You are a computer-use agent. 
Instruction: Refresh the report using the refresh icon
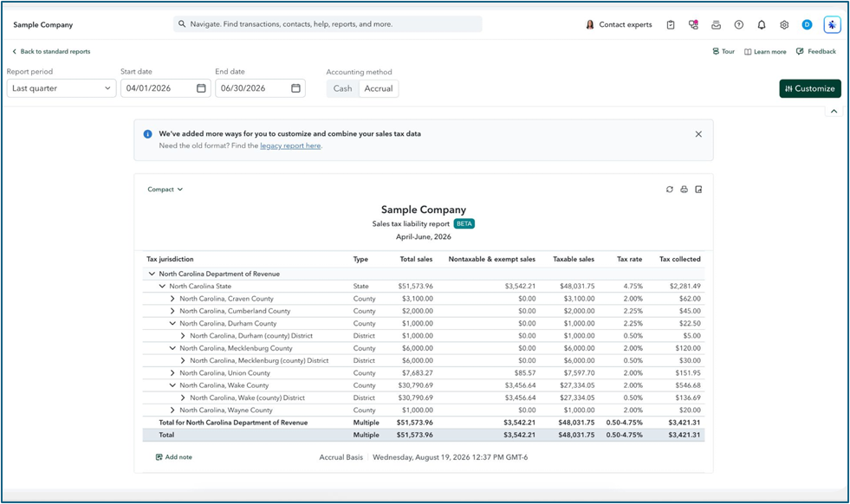[670, 189]
